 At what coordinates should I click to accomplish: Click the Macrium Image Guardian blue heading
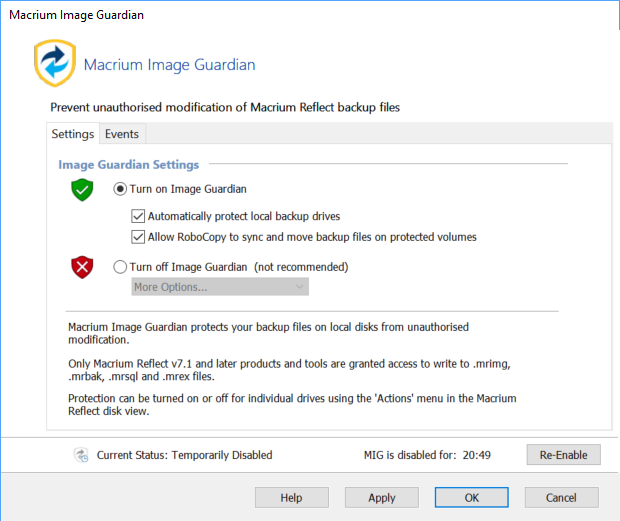170,65
